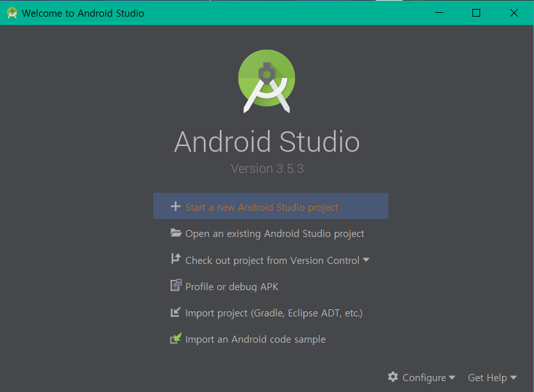Click the Version Control checkout arrow icon
The width and height of the screenshot is (534, 392).
pos(176,259)
